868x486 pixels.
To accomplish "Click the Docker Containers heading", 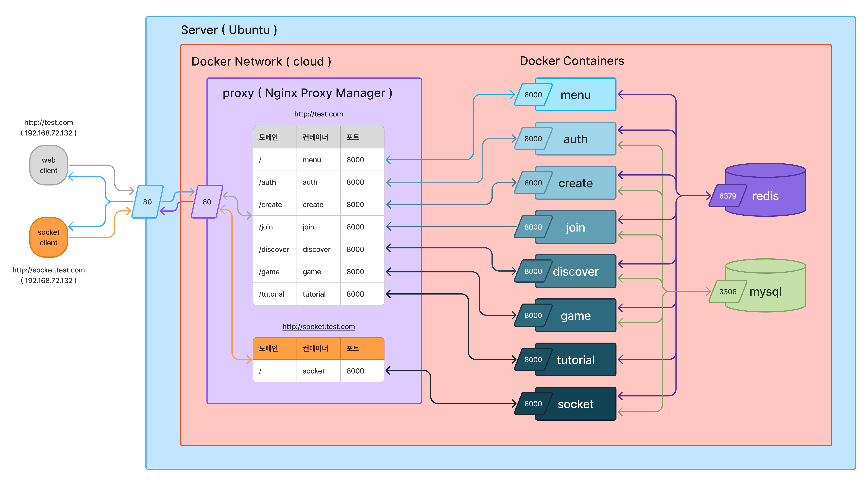I will point(572,61).
